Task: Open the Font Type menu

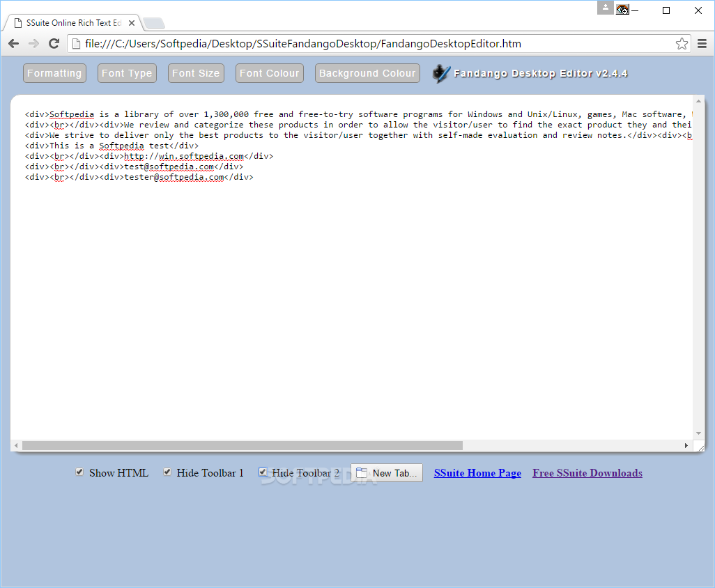Action: (x=127, y=73)
